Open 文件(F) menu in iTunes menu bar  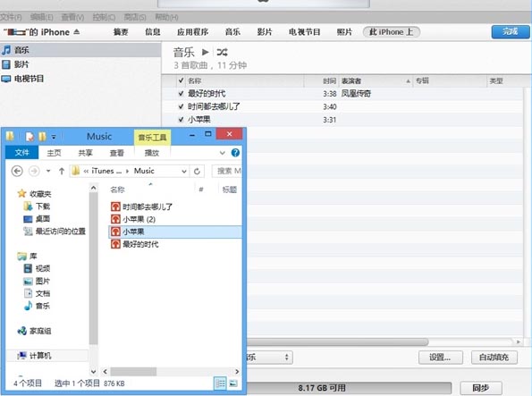(11, 17)
